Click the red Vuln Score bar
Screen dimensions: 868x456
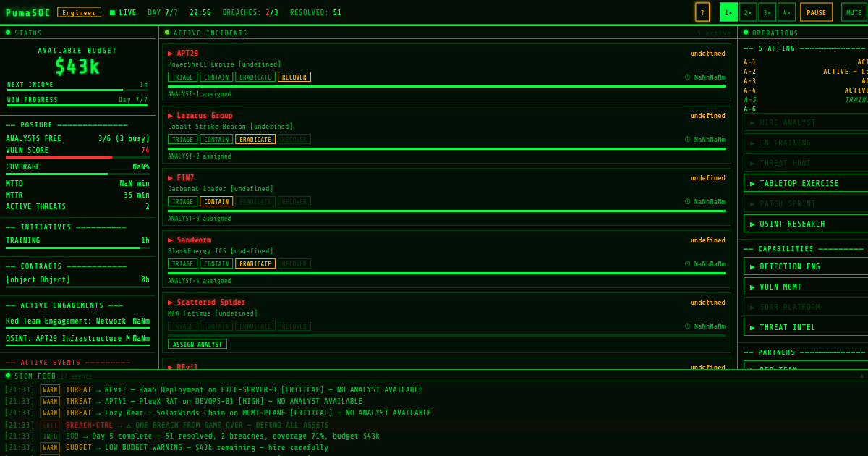77,157
